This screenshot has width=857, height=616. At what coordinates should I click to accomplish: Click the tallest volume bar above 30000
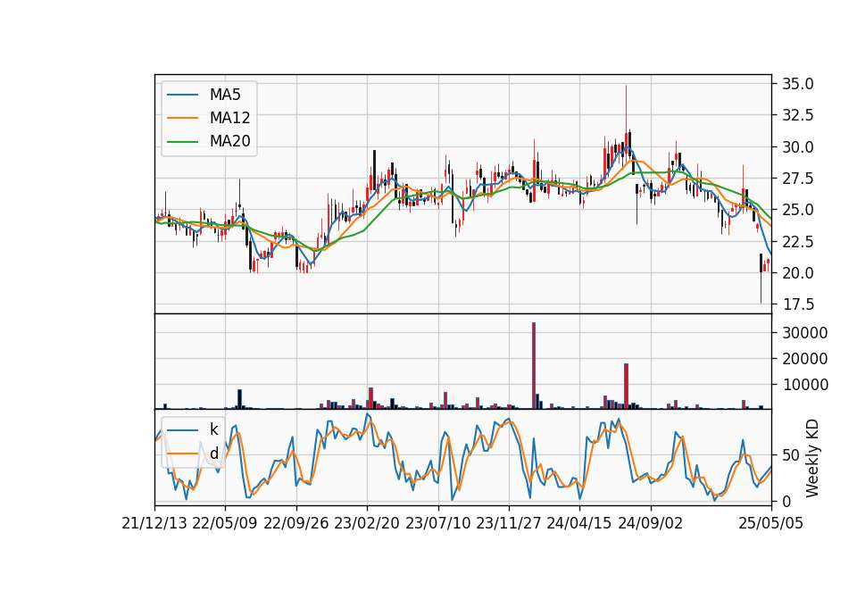534,366
